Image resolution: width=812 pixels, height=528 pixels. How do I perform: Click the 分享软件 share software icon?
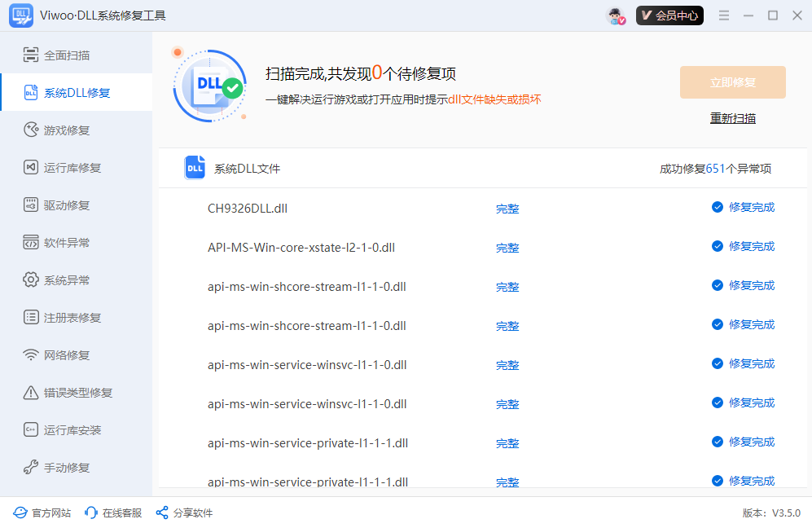161,513
